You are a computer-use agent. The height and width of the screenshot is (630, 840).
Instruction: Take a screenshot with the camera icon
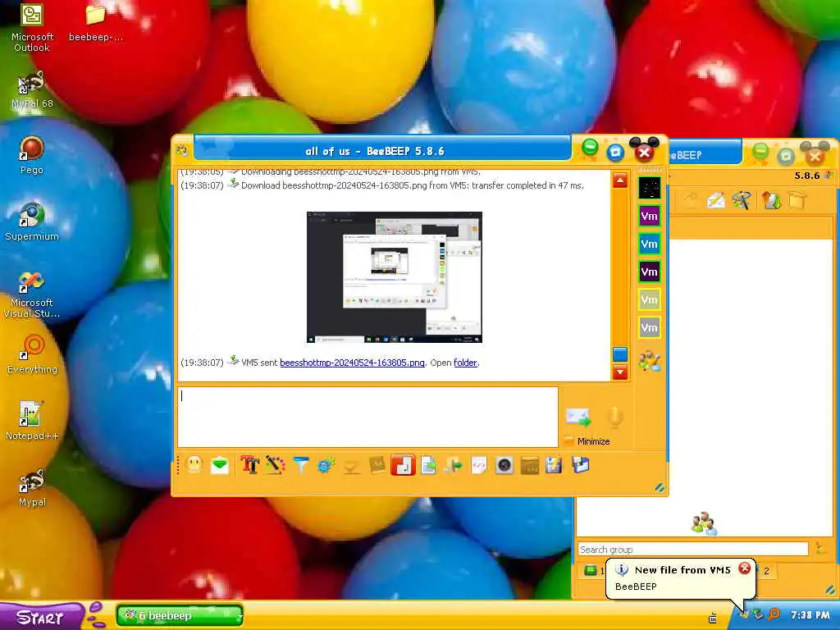(x=504, y=465)
